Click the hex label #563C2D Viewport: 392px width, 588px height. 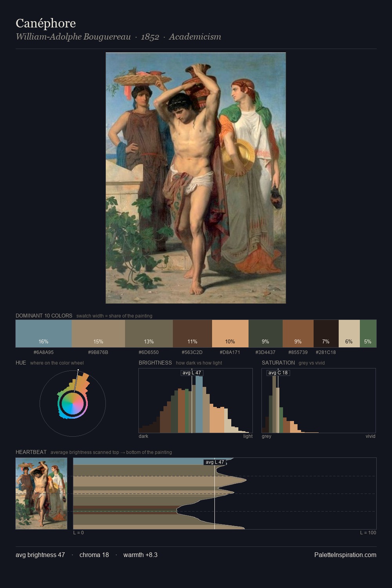(192, 352)
